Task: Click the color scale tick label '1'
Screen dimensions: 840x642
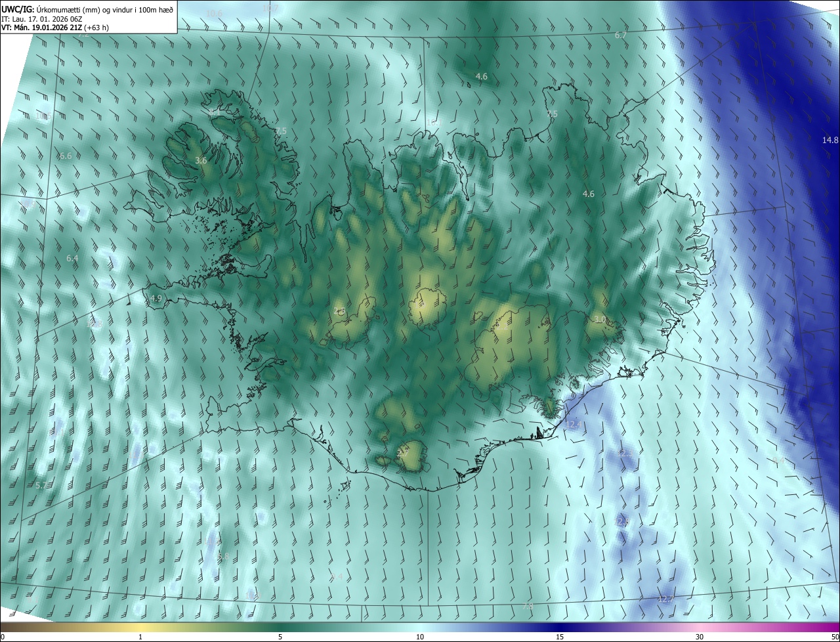Action: [x=140, y=637]
